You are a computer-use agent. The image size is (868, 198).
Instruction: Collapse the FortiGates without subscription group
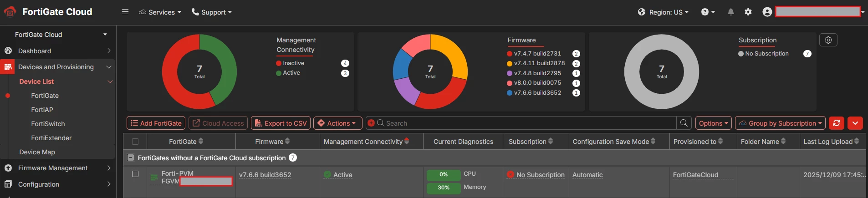click(x=131, y=158)
